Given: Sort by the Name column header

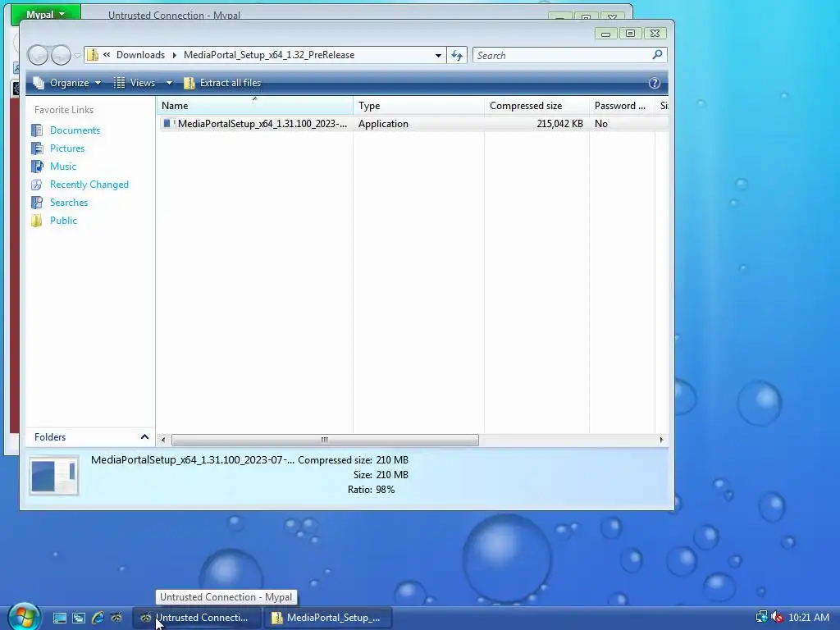Looking at the screenshot, I should [255, 106].
